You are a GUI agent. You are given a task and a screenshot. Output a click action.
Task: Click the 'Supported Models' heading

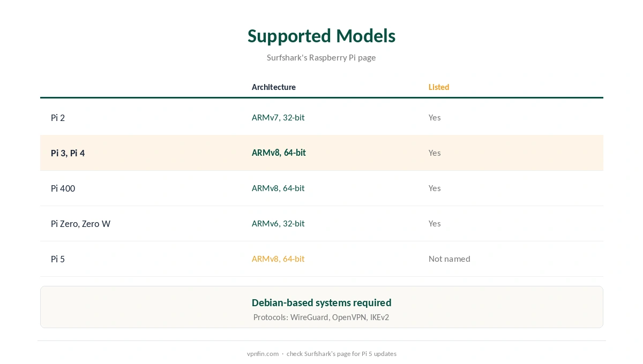coord(322,36)
